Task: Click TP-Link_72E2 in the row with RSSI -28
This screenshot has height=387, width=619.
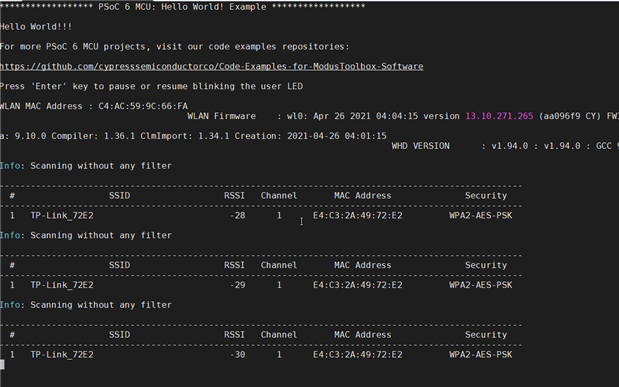Action: pyautogui.click(x=62, y=216)
